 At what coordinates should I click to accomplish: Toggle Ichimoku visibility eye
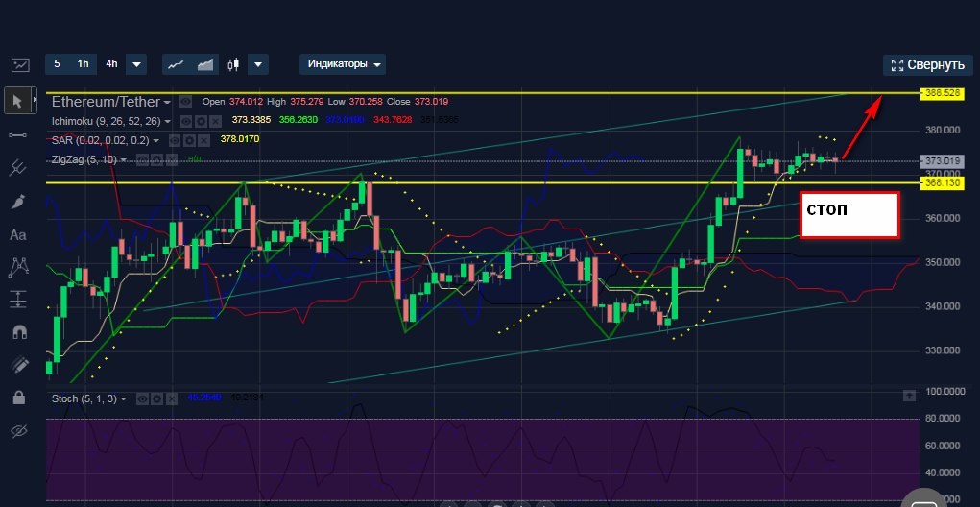point(186,121)
